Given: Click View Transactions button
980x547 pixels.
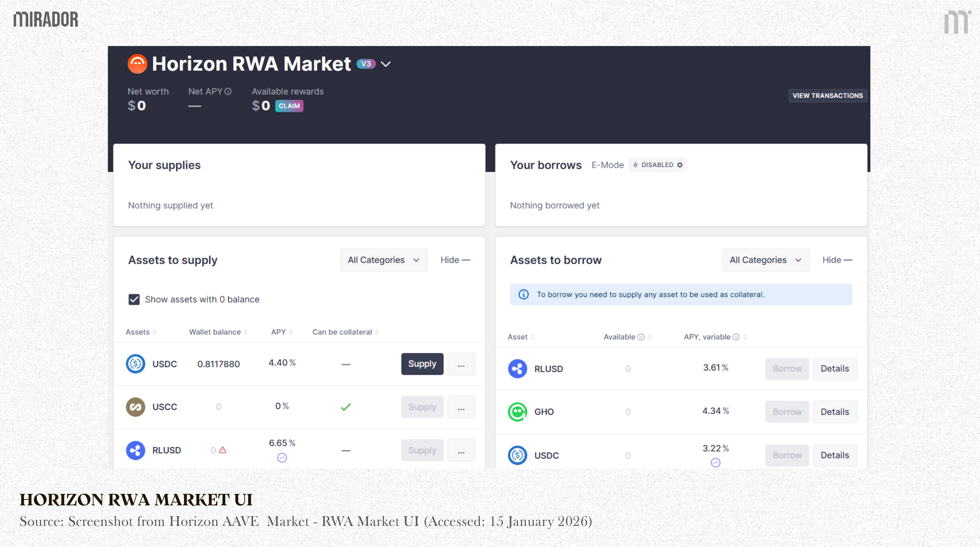Looking at the screenshot, I should click(x=827, y=96).
